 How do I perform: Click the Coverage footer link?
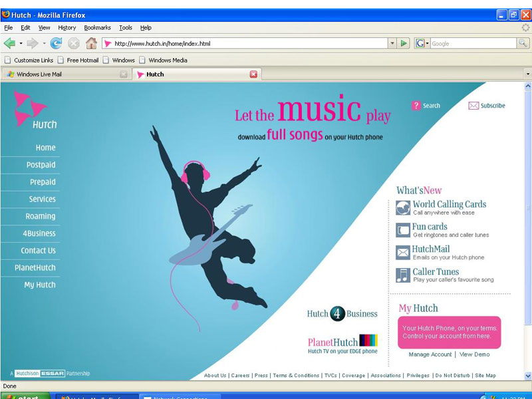click(353, 376)
